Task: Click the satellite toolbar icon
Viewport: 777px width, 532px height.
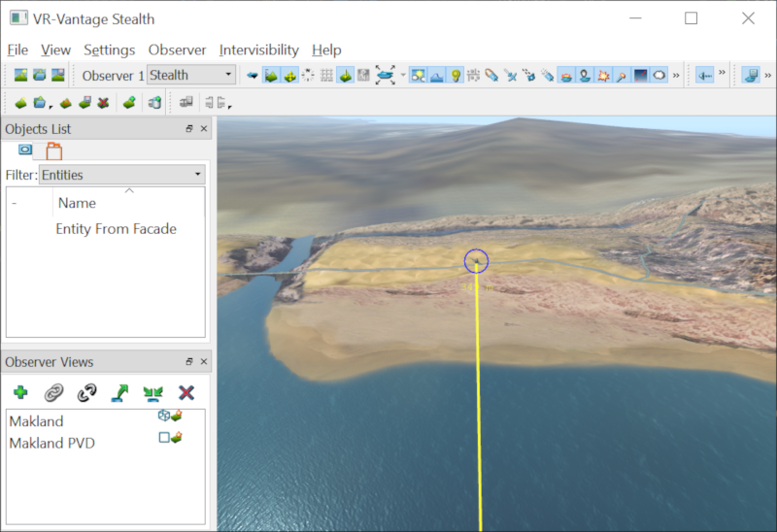Action: tap(511, 76)
